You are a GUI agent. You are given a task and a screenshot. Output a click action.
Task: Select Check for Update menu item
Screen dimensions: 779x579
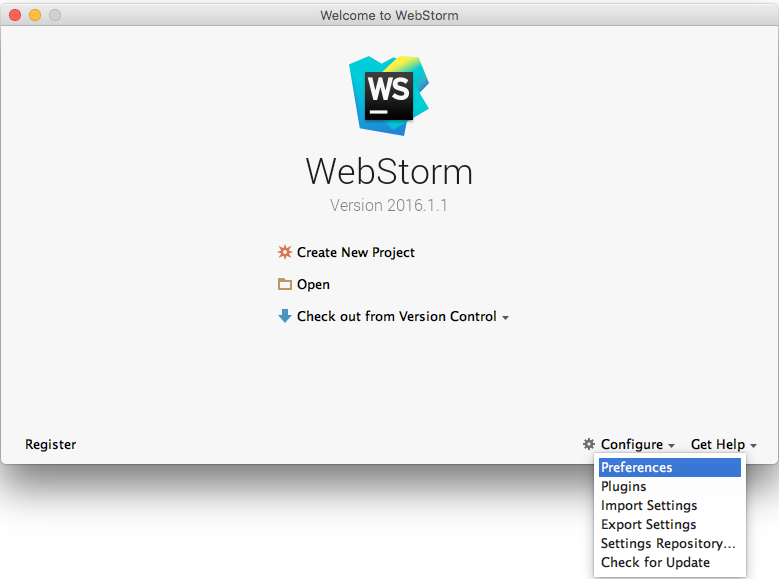[x=655, y=562]
